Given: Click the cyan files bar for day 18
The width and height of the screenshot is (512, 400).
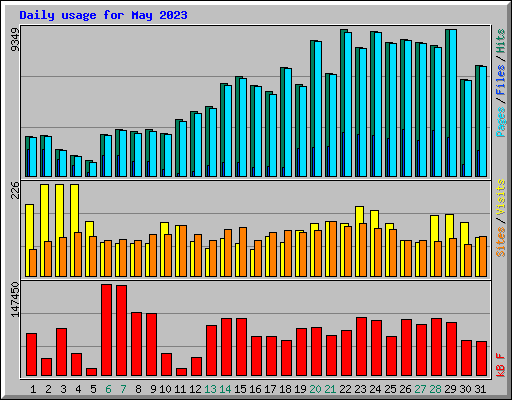Looking at the screenshot, I should (288, 122).
